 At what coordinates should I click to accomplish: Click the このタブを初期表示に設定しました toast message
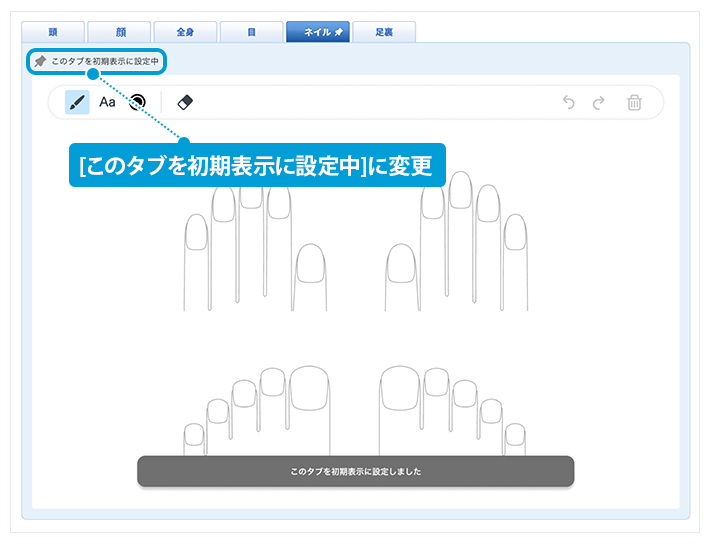point(355,471)
